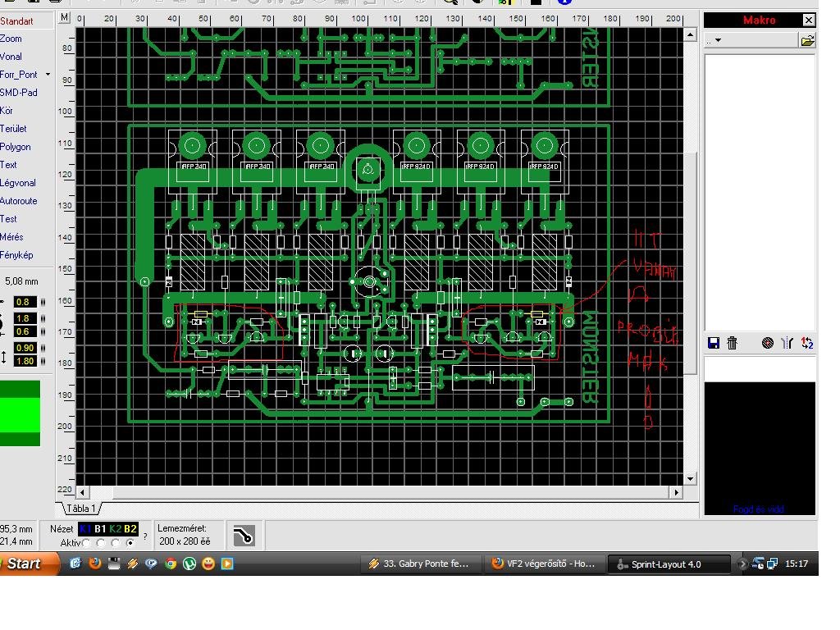Viewport: 840px width, 630px height.
Task: Toggle visibility of layer K2
Action: pos(115,529)
